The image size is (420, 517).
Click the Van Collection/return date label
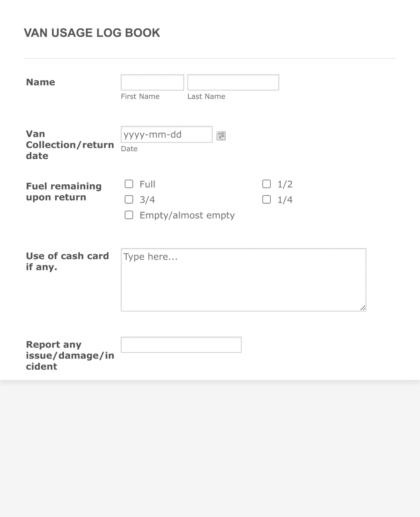coord(70,144)
